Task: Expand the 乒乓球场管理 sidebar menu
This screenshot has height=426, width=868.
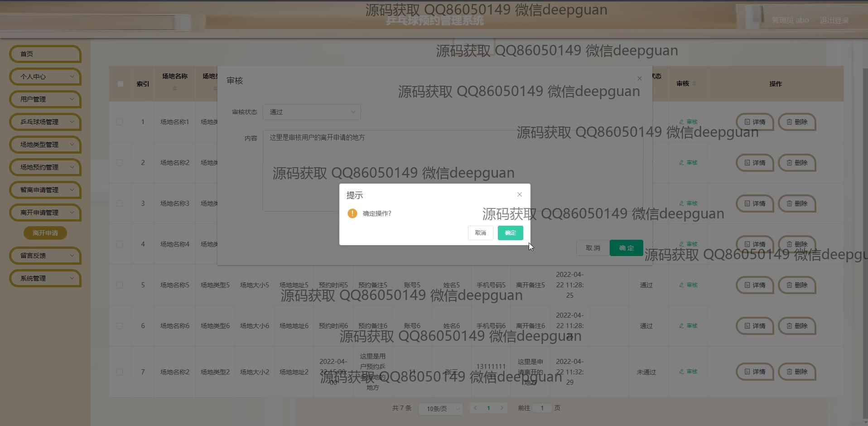Action: pyautogui.click(x=45, y=122)
